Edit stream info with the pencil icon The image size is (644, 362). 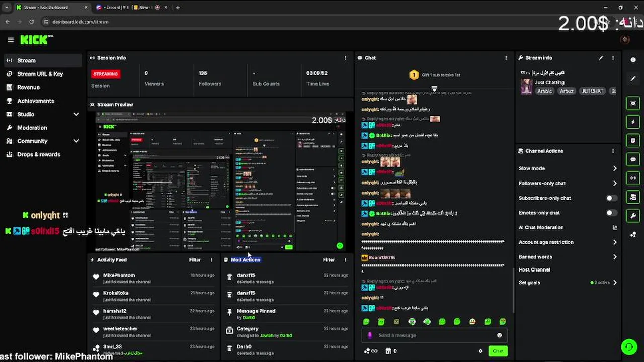click(x=601, y=58)
